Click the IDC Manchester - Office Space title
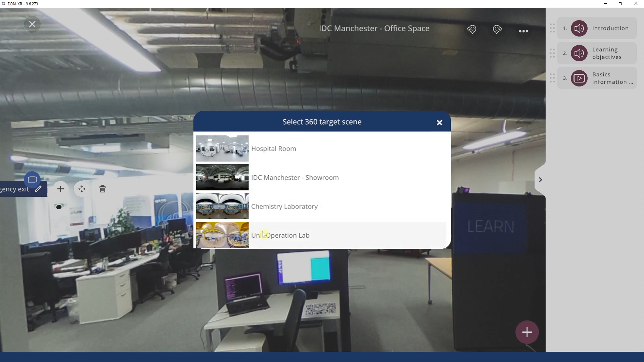The image size is (644, 362). pos(374,28)
